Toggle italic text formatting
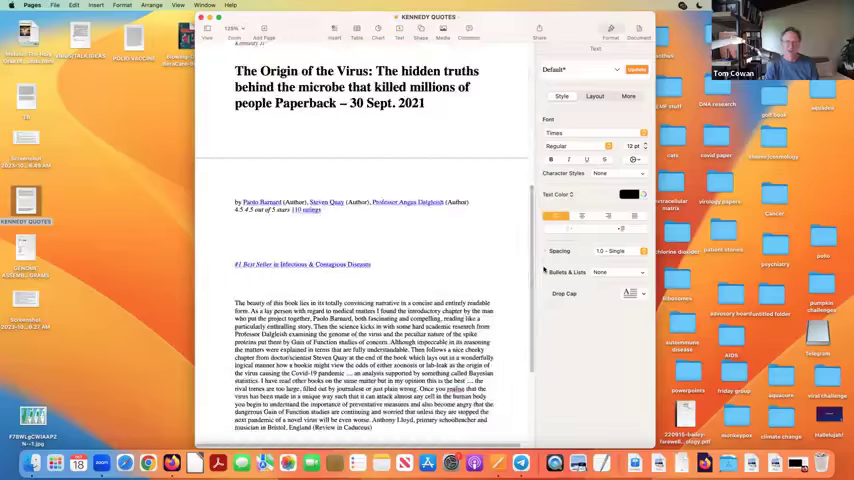 coord(569,159)
